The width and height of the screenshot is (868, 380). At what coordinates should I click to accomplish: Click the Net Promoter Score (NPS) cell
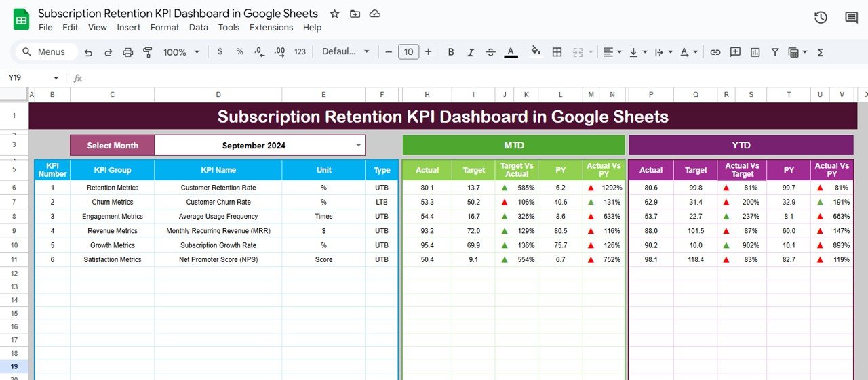(218, 259)
